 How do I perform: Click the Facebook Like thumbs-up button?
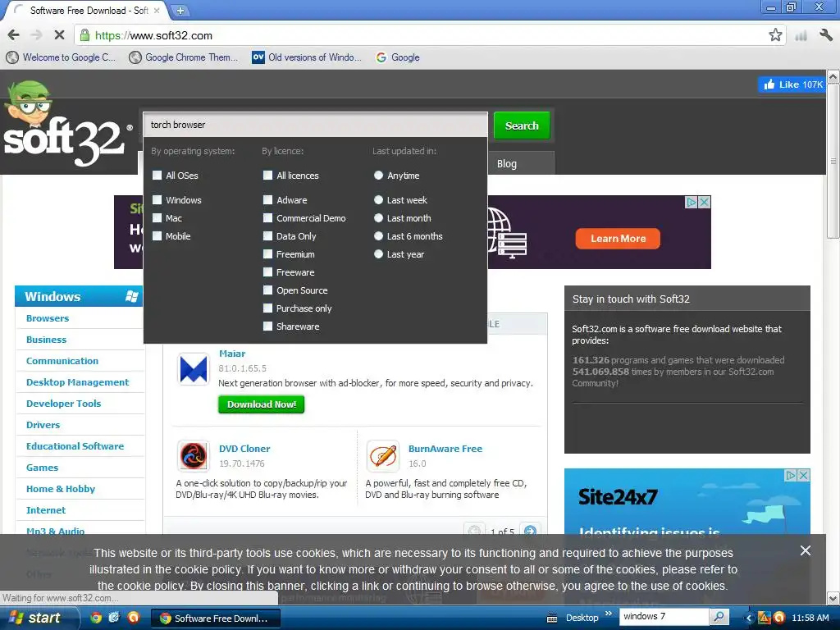[792, 84]
